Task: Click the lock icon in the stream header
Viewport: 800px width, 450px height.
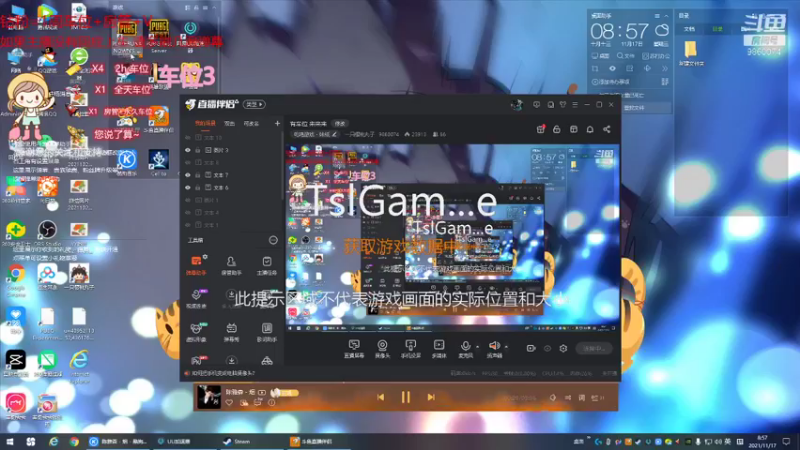Action: 557,130
